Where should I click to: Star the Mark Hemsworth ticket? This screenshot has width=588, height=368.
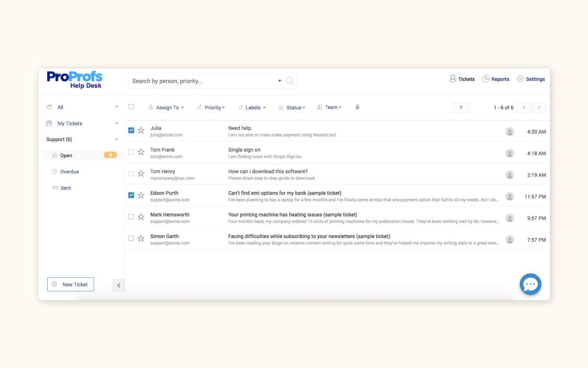pyautogui.click(x=141, y=217)
